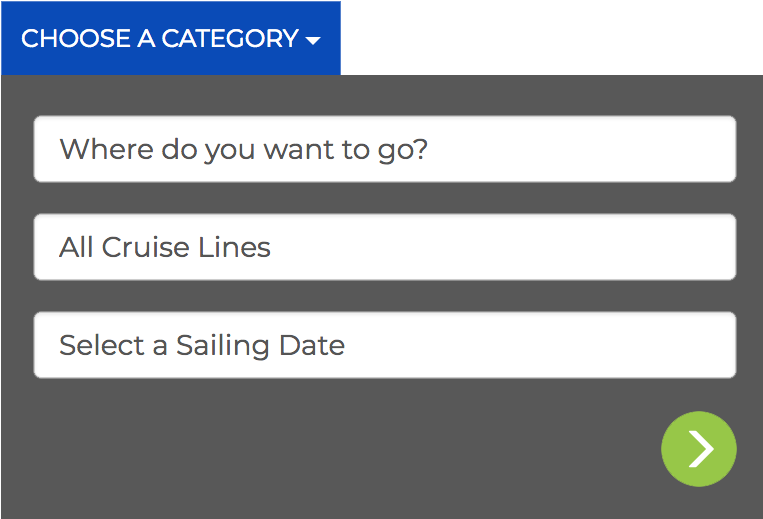This screenshot has width=763, height=519.
Task: Click the "All Cruise Lines" text
Action: coord(165,247)
